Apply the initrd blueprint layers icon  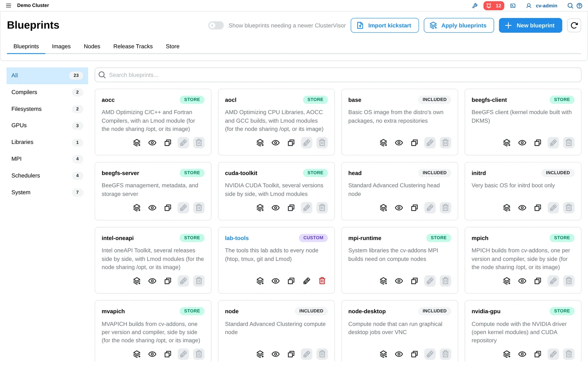click(507, 208)
